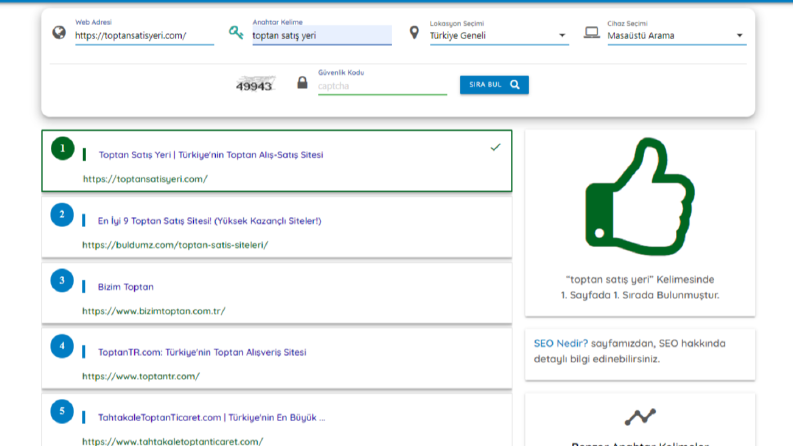The width and height of the screenshot is (793, 446).
Task: Open TahtakaleToptanTicaret.com result title
Action: coord(211,418)
